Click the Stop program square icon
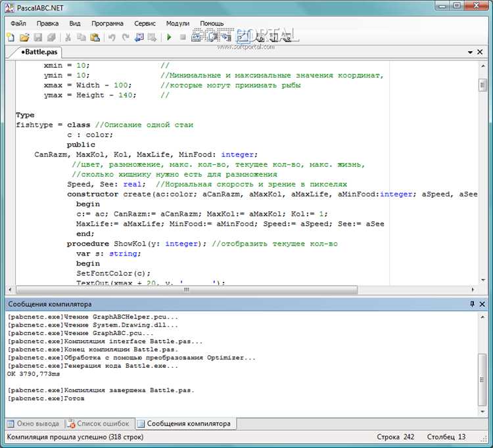The width and height of the screenshot is (493, 448). 183,37
